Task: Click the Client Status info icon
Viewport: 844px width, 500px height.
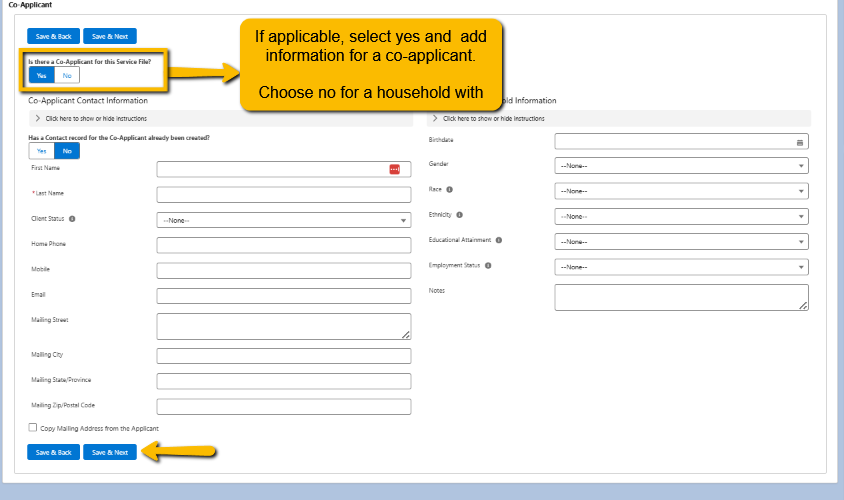Action: point(73,218)
